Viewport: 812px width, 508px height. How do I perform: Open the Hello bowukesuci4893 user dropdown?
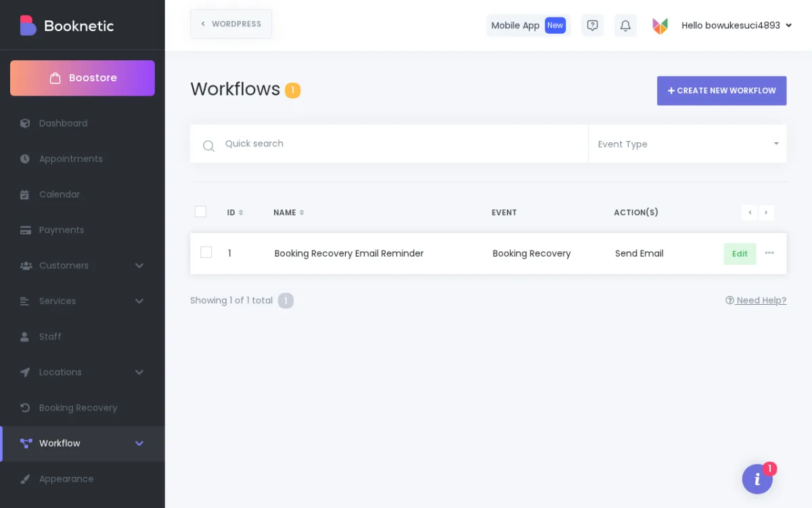point(736,25)
